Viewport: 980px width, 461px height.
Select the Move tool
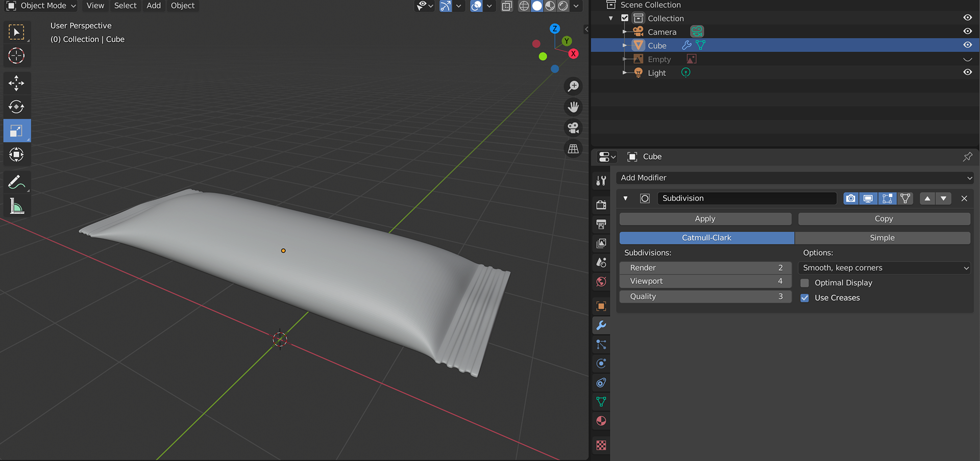[x=17, y=83]
